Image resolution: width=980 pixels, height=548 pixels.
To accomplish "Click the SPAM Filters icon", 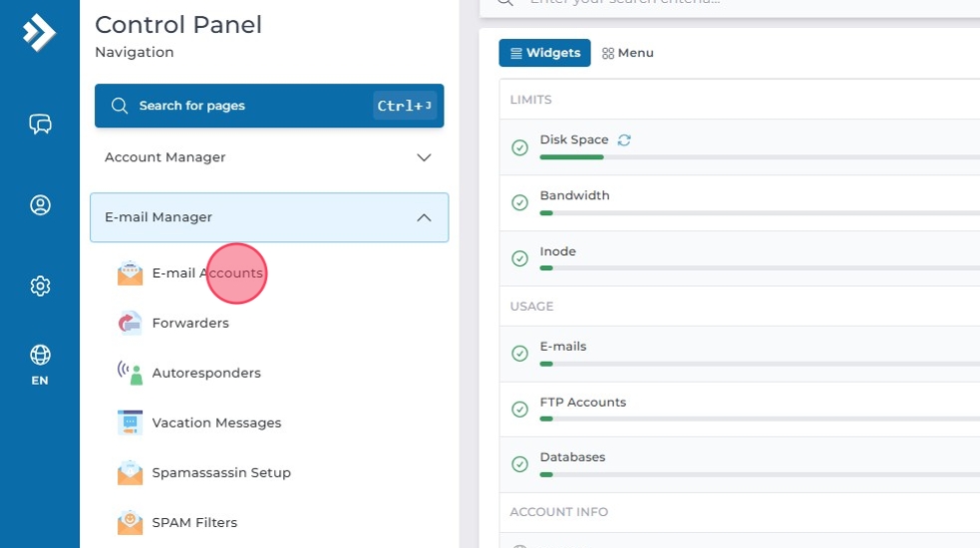I will coord(130,522).
